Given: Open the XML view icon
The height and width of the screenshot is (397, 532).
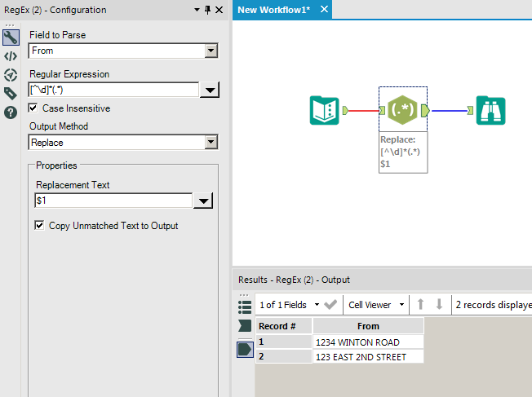Looking at the screenshot, I should point(11,56).
